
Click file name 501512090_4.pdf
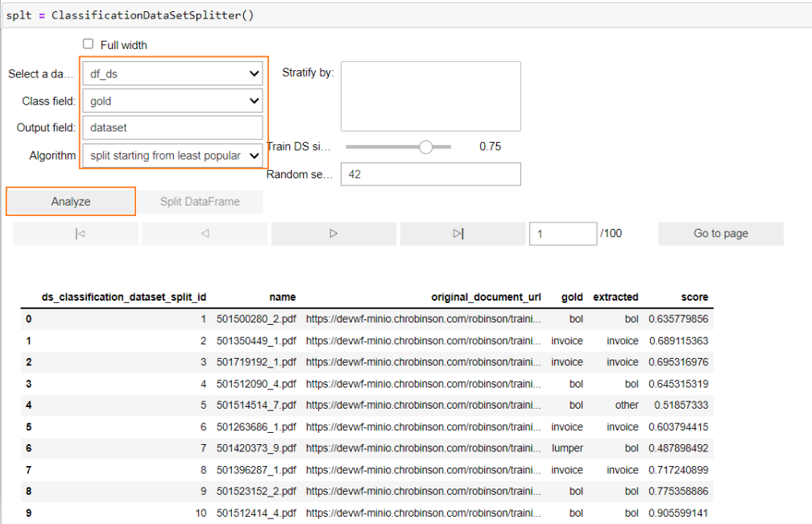coord(256,384)
